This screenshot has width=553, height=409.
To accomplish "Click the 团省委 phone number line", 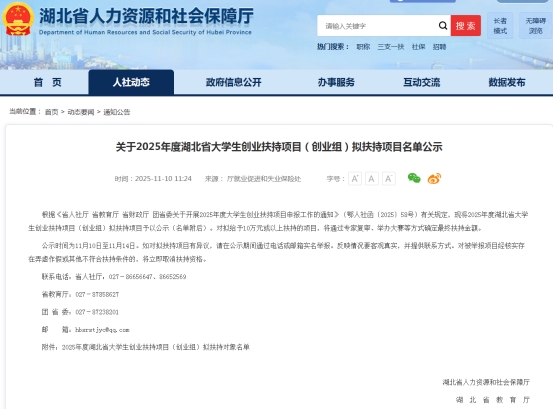I will click(80, 312).
